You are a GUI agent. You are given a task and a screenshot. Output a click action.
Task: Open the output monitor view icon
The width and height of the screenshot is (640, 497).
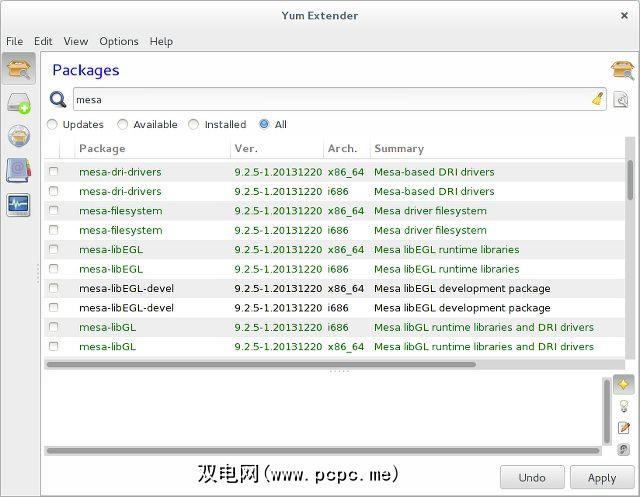click(19, 204)
